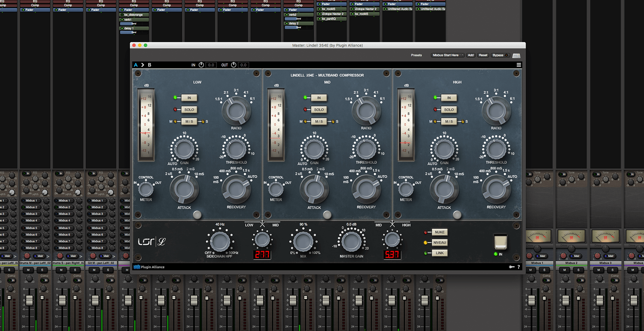Click small round button below HIGH ATTACK
This screenshot has height=331, width=644.
(x=458, y=215)
